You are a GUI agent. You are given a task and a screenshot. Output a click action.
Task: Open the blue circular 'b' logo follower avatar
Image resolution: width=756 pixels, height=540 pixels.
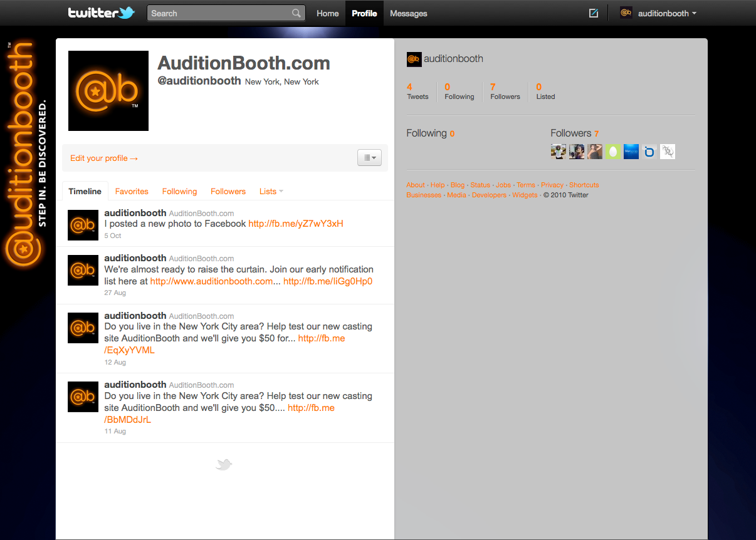click(x=649, y=152)
